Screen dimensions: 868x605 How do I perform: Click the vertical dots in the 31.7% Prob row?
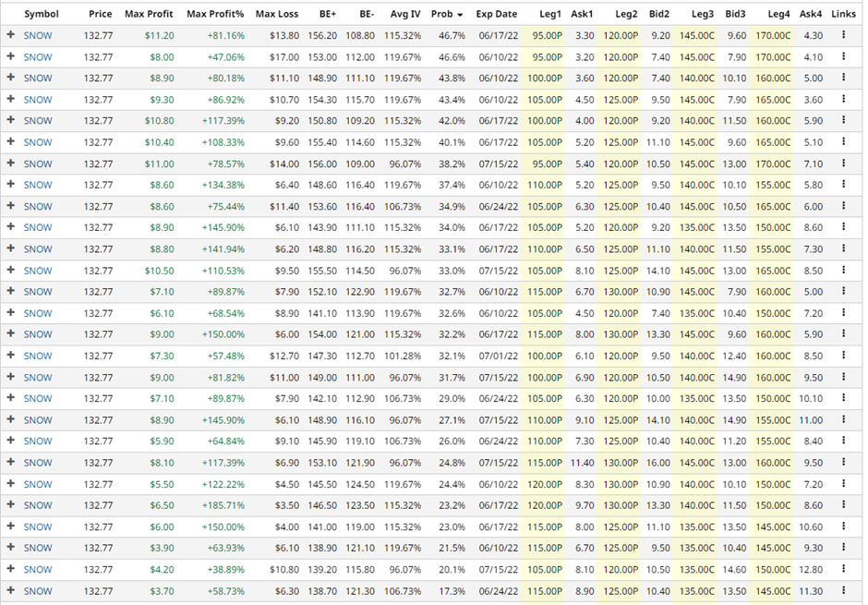pos(843,377)
